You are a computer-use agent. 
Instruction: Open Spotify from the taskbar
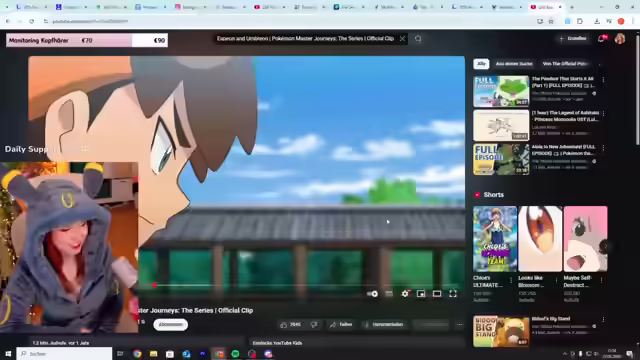236,354
